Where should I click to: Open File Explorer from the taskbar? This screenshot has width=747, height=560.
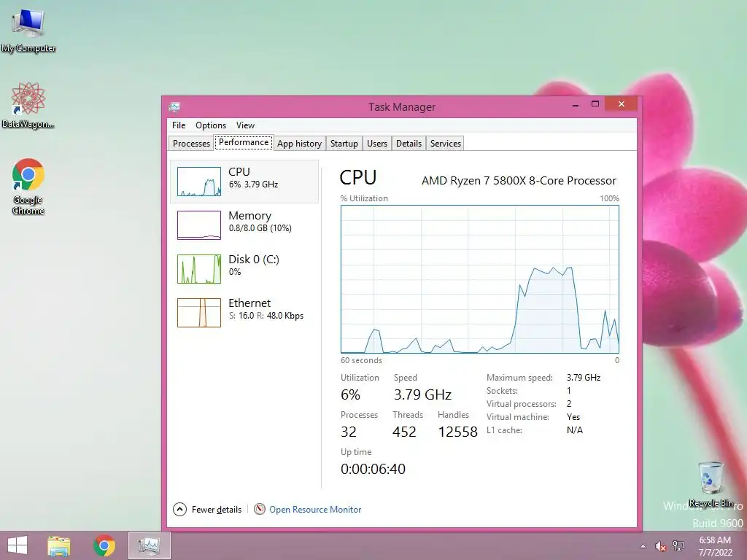pyautogui.click(x=58, y=545)
